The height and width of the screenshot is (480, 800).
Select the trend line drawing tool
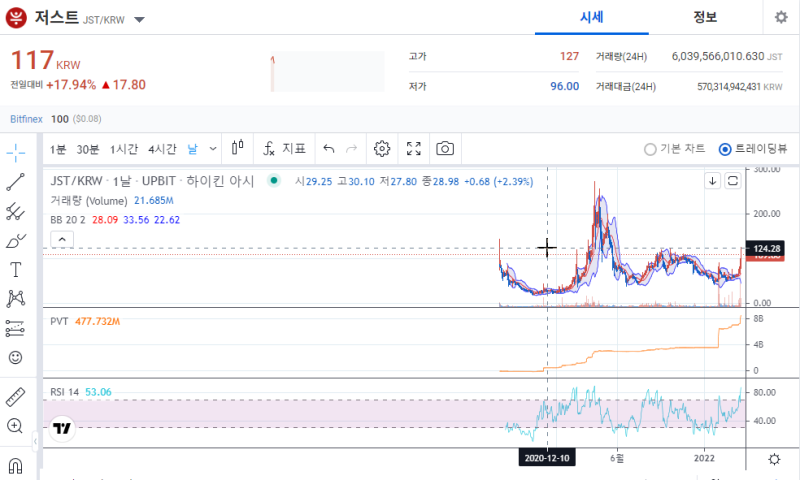click(x=15, y=182)
